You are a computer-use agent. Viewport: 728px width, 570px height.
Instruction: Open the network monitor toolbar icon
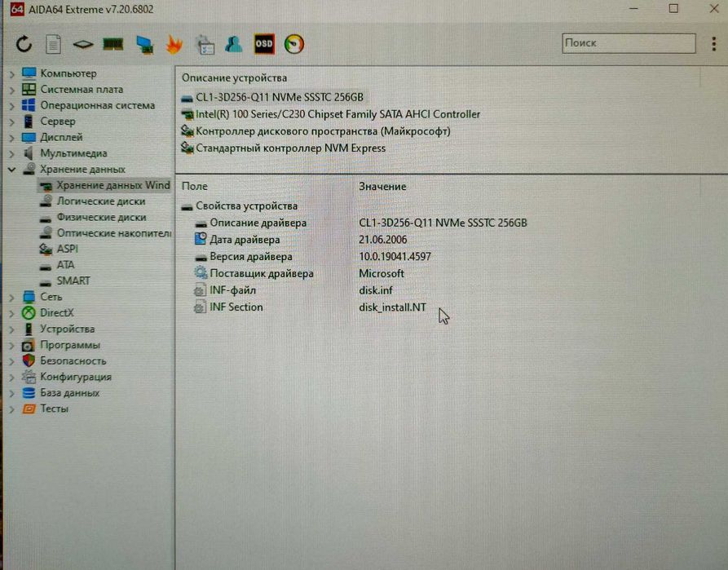144,45
